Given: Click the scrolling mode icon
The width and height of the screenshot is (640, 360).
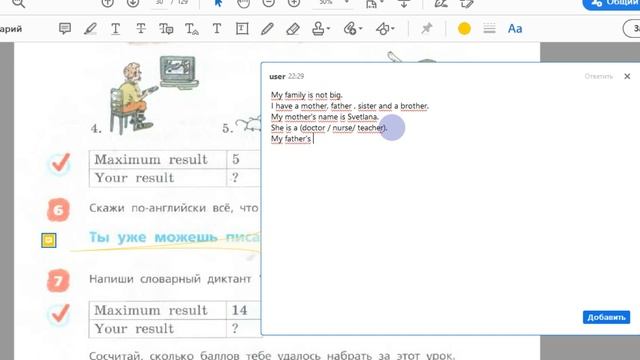Looking at the screenshot, I should point(404,3).
